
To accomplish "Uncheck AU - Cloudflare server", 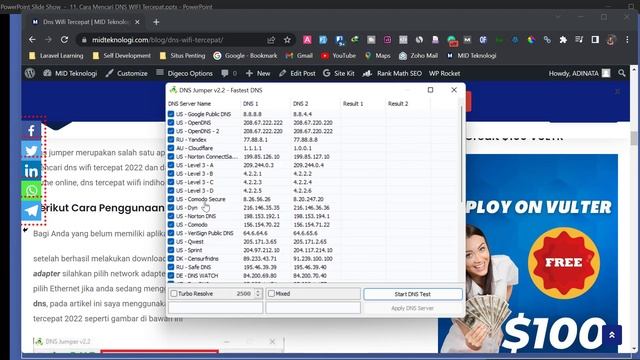I will pyautogui.click(x=171, y=148).
